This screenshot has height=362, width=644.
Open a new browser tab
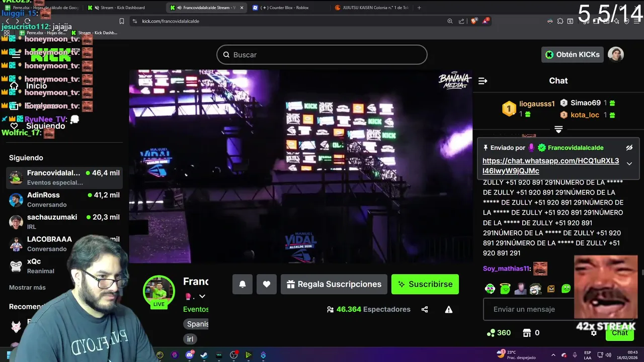[419, 8]
